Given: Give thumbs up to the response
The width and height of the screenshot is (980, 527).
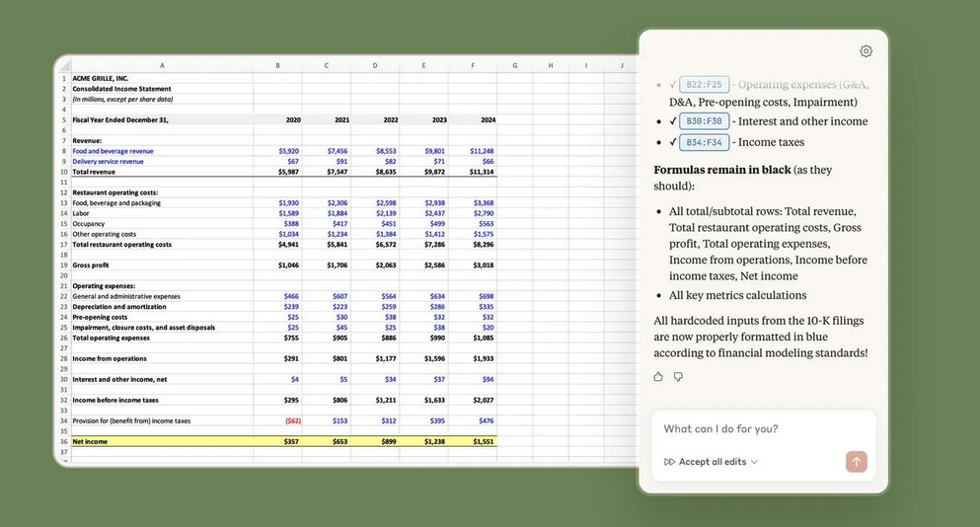Looking at the screenshot, I should click(658, 376).
